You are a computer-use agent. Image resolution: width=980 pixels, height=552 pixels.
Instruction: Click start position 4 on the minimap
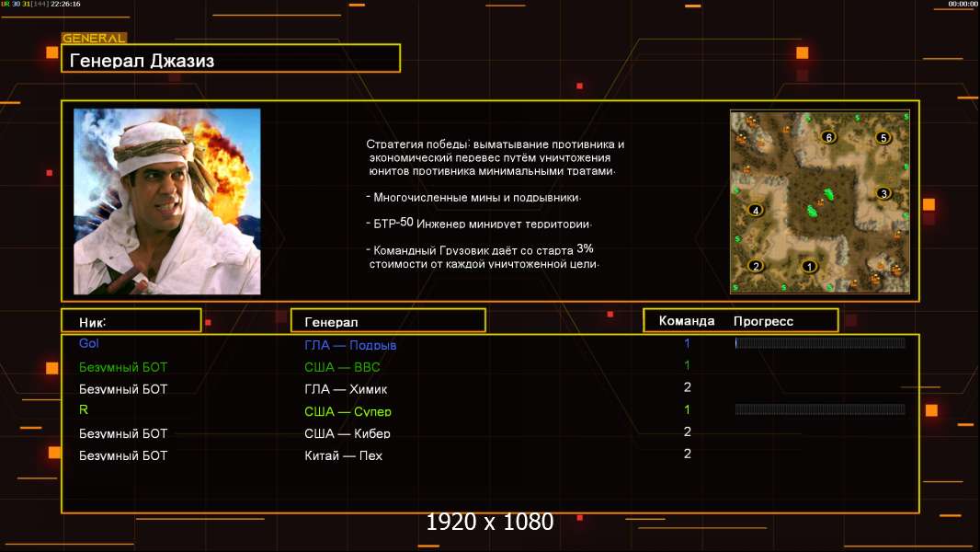[756, 211]
